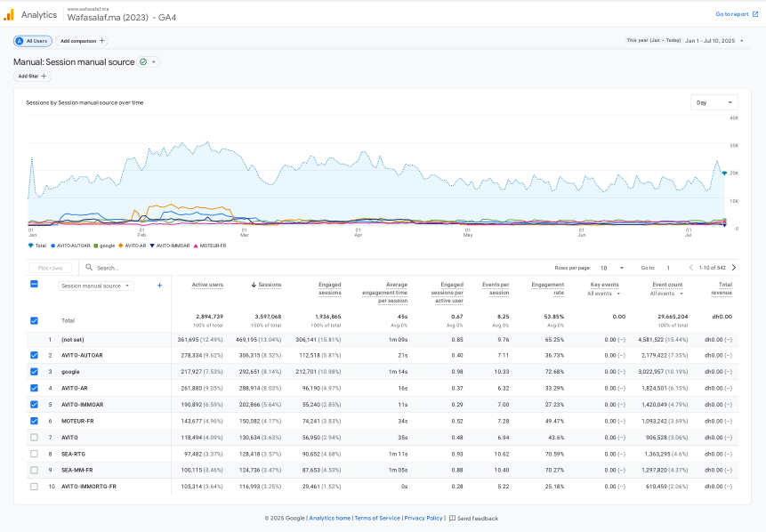Open the Terms of Service footer link
This screenshot has width=766, height=532.
pyautogui.click(x=377, y=519)
